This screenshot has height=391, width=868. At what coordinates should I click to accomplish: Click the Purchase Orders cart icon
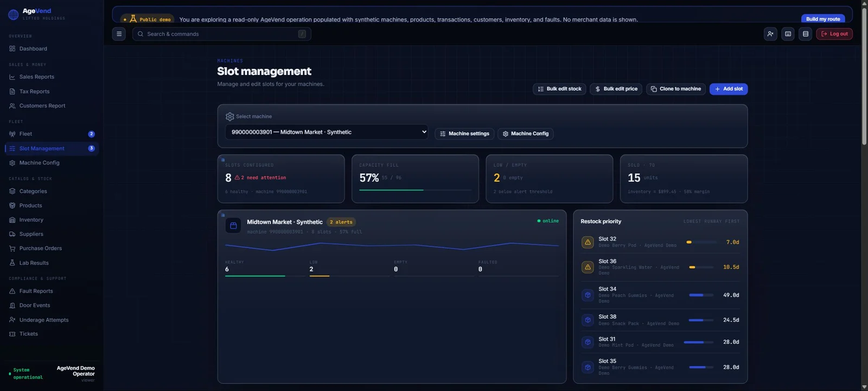[x=12, y=248]
